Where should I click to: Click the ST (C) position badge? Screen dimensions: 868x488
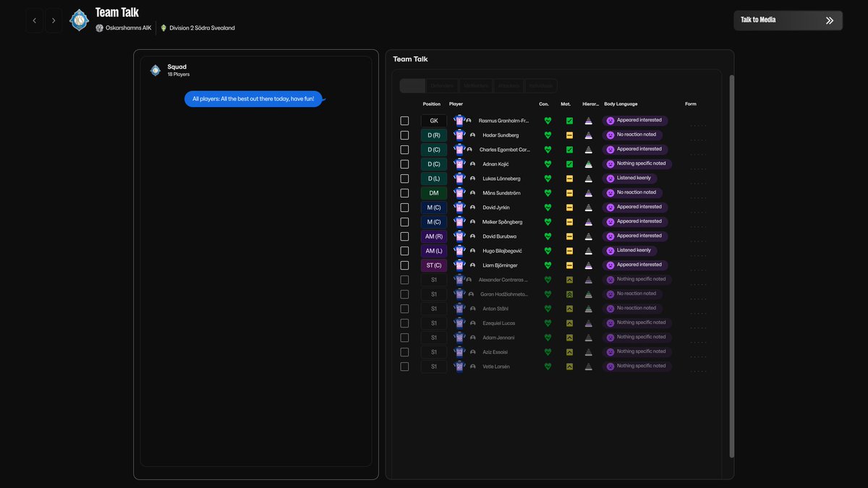pyautogui.click(x=434, y=265)
